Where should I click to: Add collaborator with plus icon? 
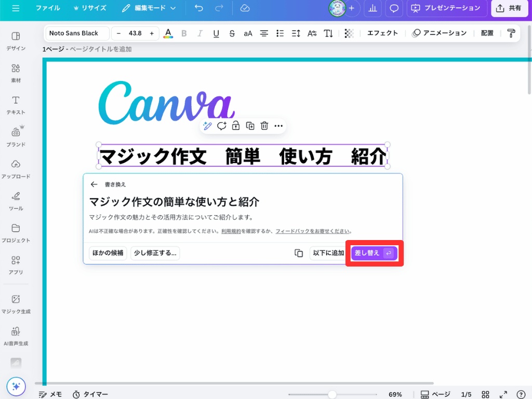(x=352, y=8)
